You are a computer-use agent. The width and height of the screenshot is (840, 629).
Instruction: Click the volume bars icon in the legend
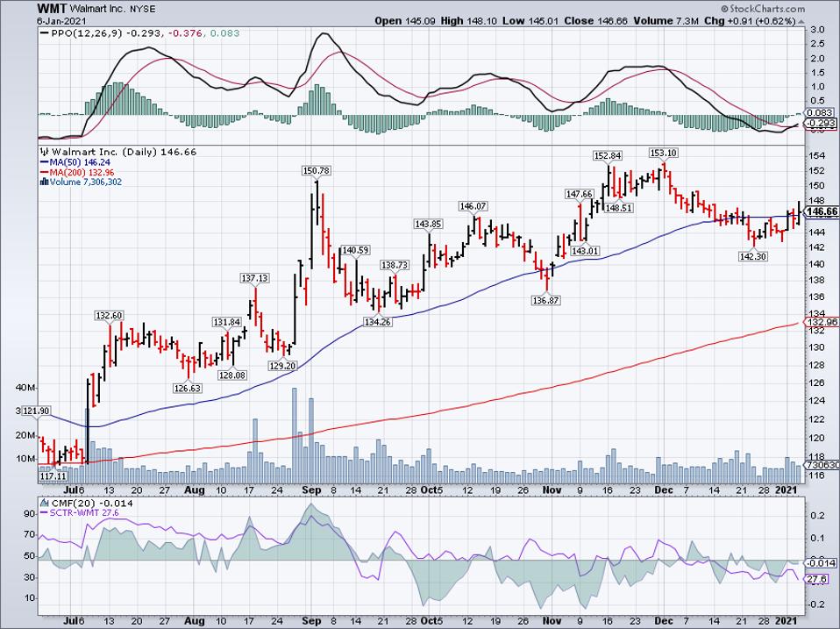click(44, 182)
